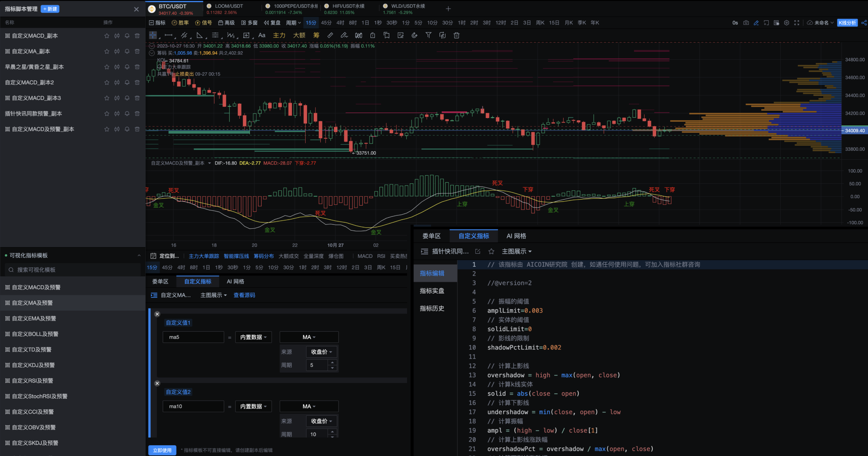Open the chart settings hexagon icon
The image size is (868, 456).
click(786, 23)
